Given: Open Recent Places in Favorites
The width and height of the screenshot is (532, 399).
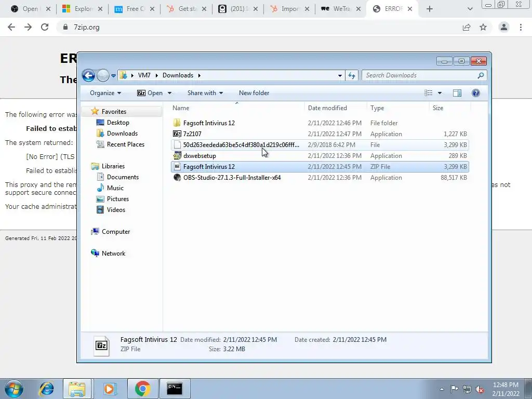Looking at the screenshot, I should coord(126,144).
